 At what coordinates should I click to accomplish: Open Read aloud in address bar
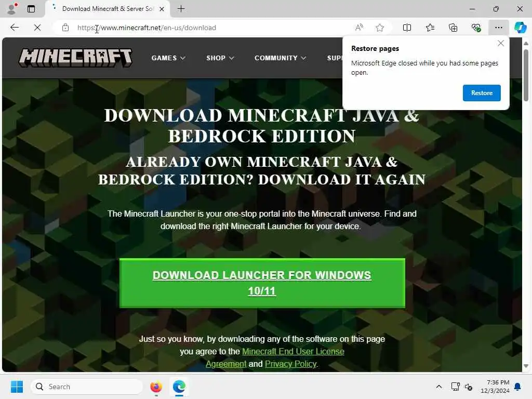(360, 28)
